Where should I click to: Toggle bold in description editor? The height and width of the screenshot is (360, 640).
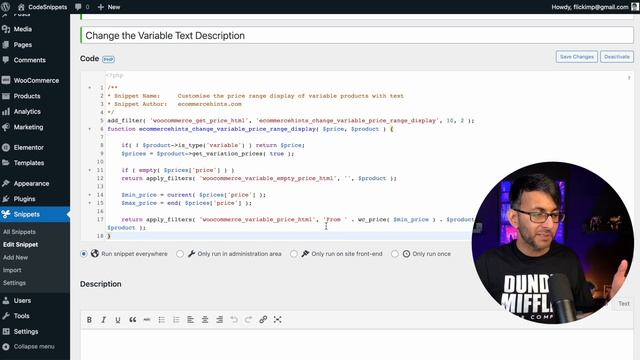(x=89, y=320)
